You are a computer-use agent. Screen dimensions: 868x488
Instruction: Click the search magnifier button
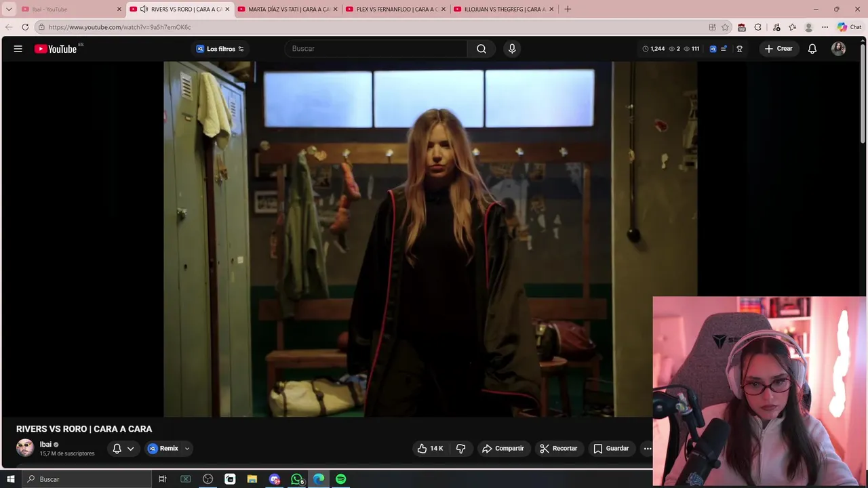click(481, 49)
